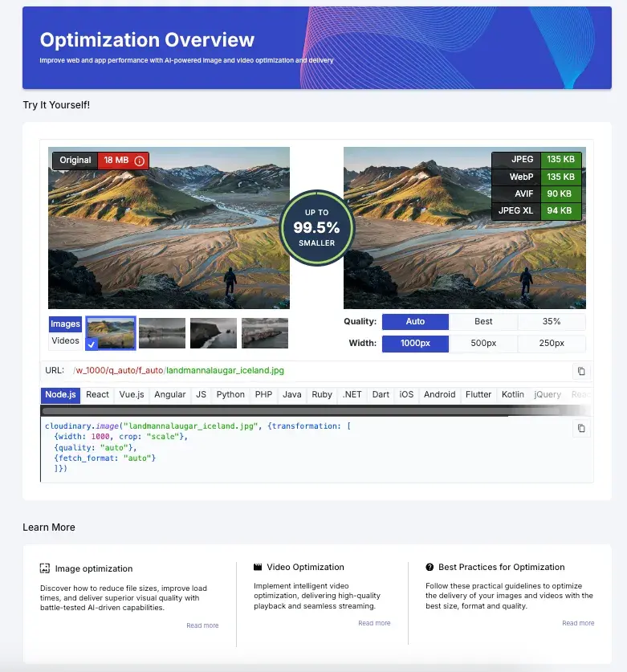This screenshot has width=627, height=672.
Task: Switch to the Videos tab
Action: point(65,340)
